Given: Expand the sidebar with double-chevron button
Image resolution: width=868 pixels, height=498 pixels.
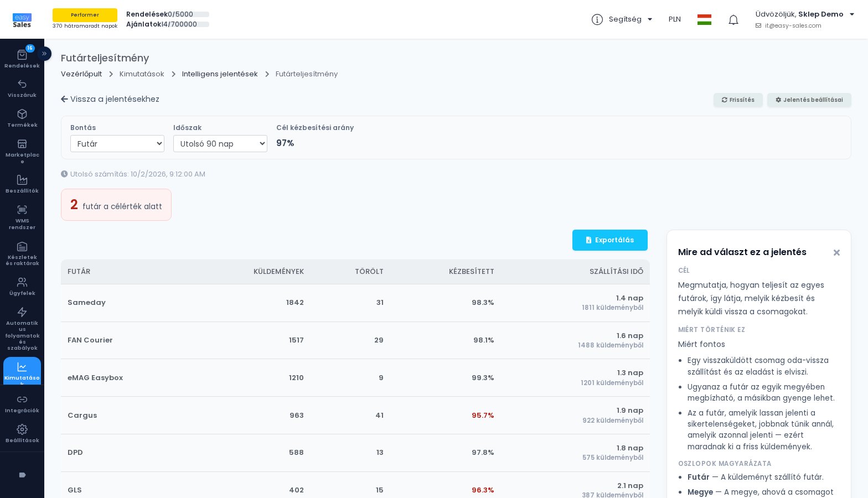Looking at the screenshot, I should (44, 54).
